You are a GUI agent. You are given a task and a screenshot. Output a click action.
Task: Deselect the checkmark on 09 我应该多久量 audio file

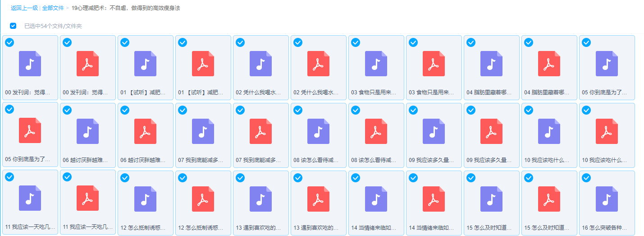pos(413,110)
